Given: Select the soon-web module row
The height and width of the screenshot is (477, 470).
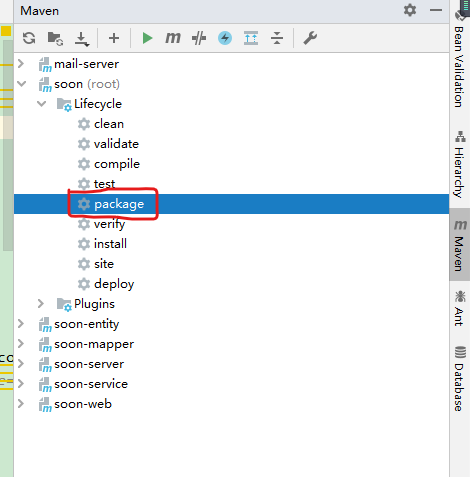Looking at the screenshot, I should tap(231, 404).
